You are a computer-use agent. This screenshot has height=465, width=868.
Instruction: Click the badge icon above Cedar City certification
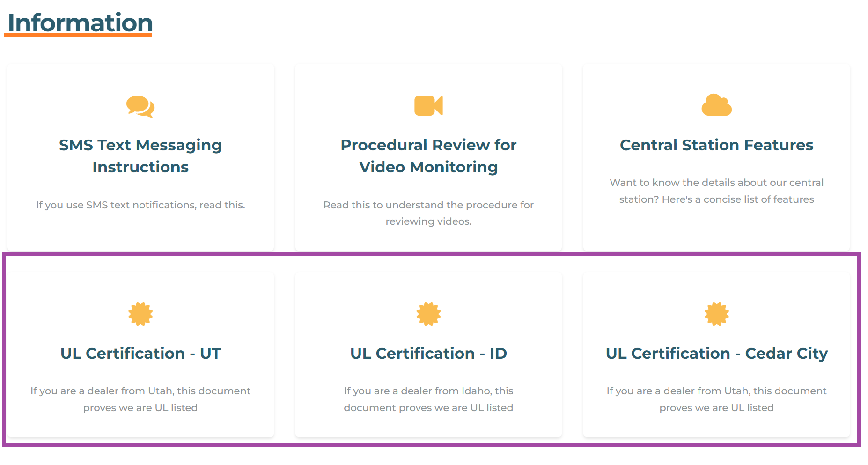coord(716,314)
